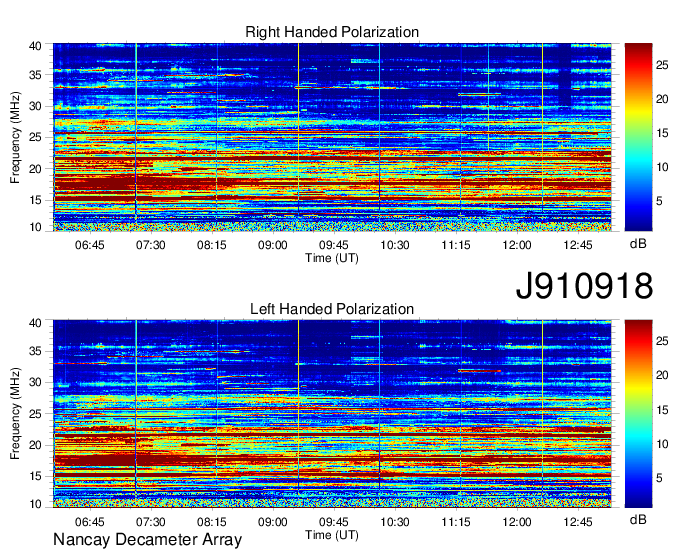Click the 12:45 tick on the lower time axis
This screenshot has width=680, height=552.
coord(578,522)
